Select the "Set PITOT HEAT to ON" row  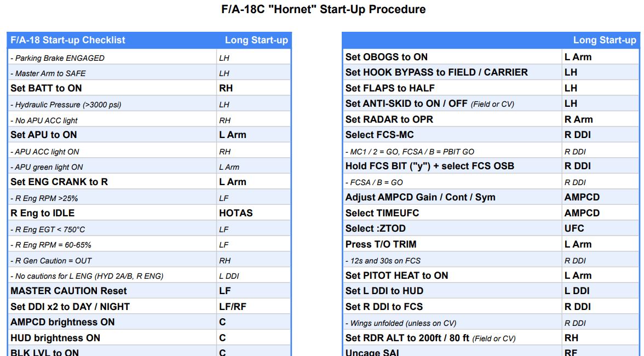point(396,275)
